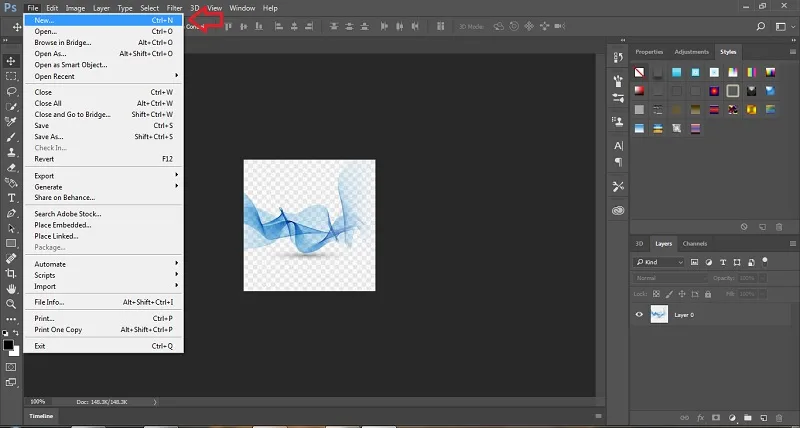Select Layer 0 thumbnail

coord(659,314)
